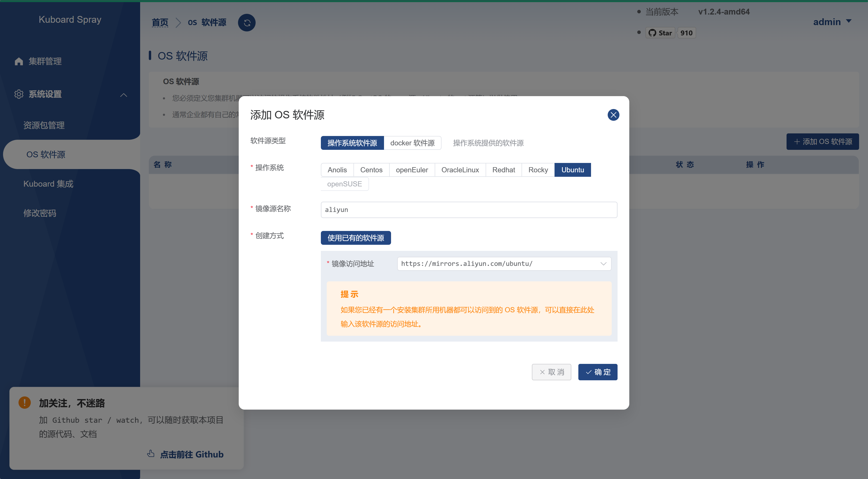This screenshot has width=868, height=479.
Task: Click the hand pointer icon near Github link
Action: point(151,453)
